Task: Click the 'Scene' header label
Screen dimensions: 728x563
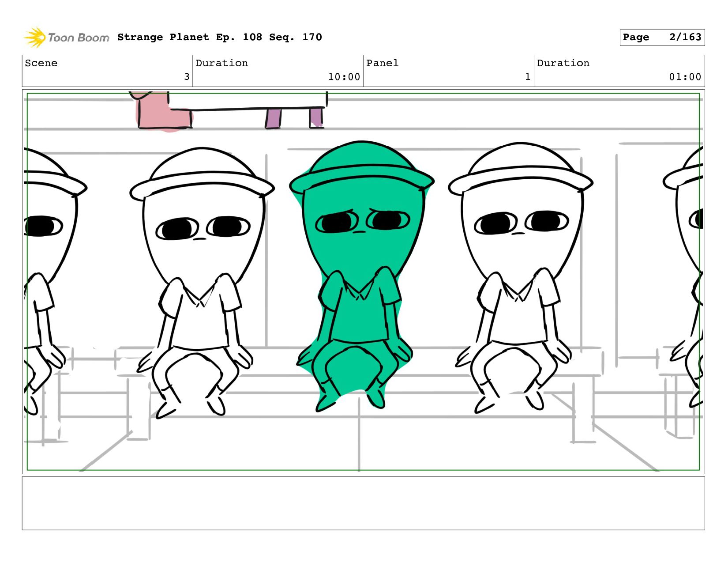Action: [x=41, y=63]
